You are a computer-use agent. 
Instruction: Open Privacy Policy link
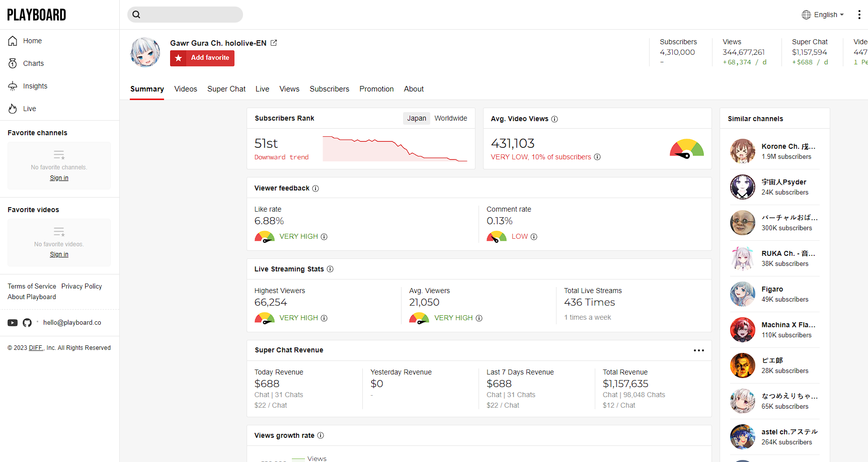coord(82,286)
